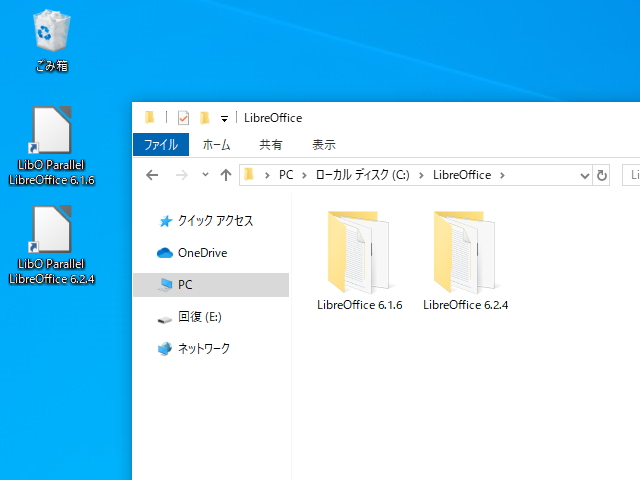Screen dimensions: 640x480
Task: Select PC in the navigation pane
Action: pos(211,285)
